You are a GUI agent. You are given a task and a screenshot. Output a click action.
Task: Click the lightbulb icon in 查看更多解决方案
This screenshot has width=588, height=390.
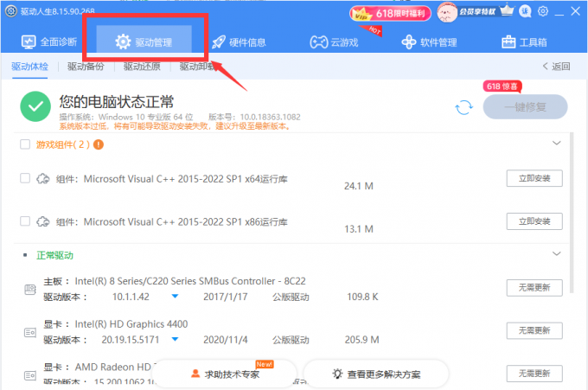pyautogui.click(x=337, y=374)
